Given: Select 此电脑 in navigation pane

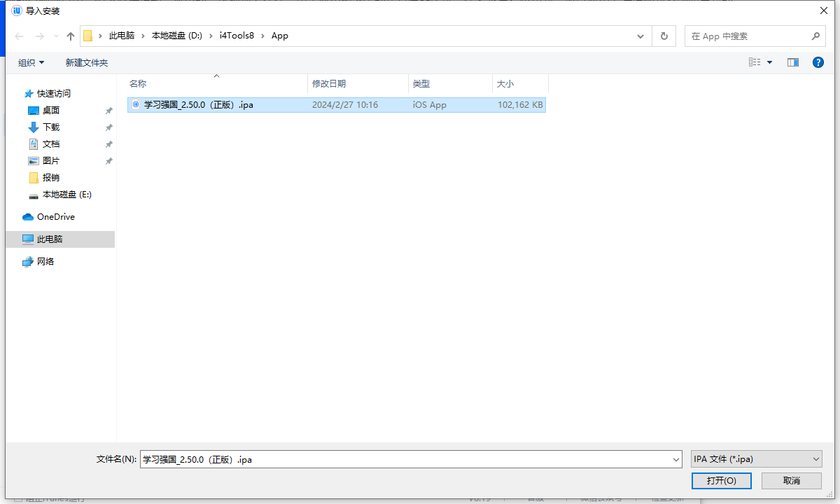Looking at the screenshot, I should pos(50,239).
